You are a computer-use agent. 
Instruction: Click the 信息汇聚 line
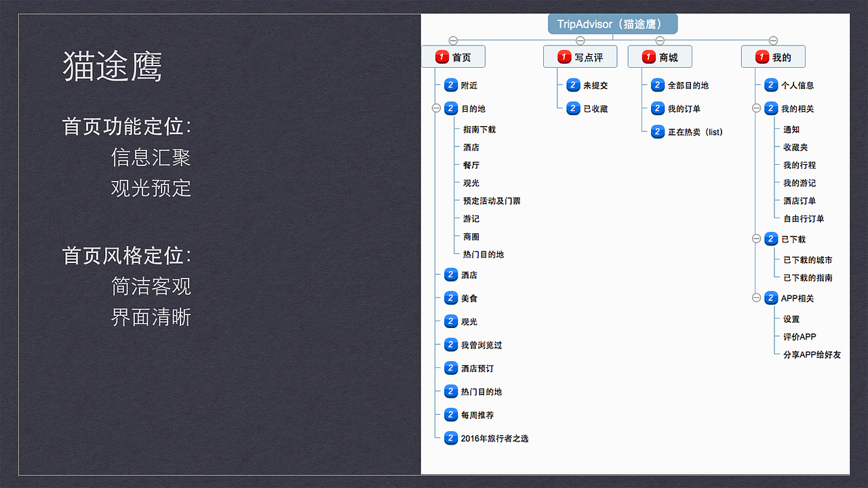coord(151,157)
